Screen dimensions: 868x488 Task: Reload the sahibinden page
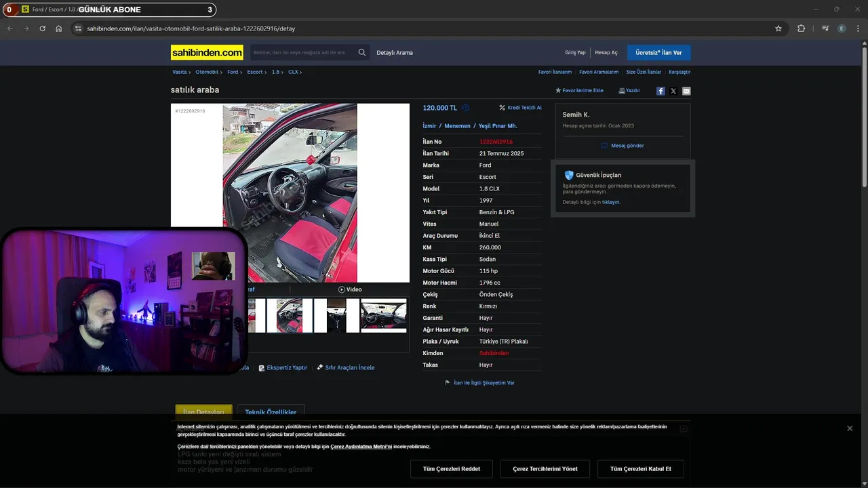[43, 28]
